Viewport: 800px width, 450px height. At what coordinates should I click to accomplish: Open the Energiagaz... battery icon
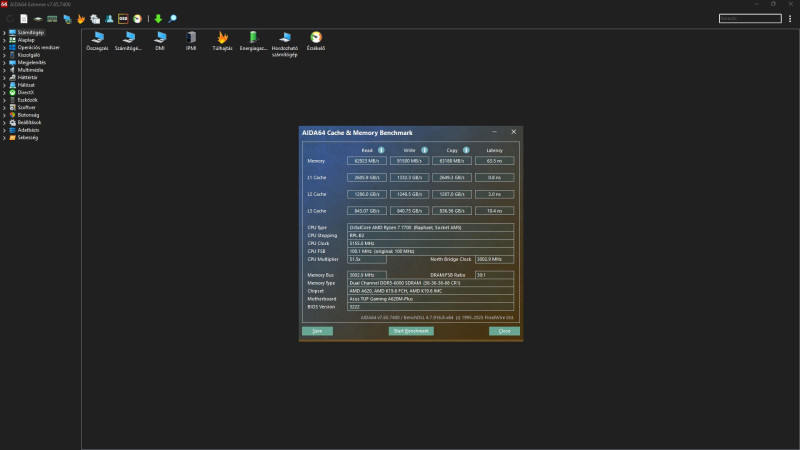click(253, 41)
